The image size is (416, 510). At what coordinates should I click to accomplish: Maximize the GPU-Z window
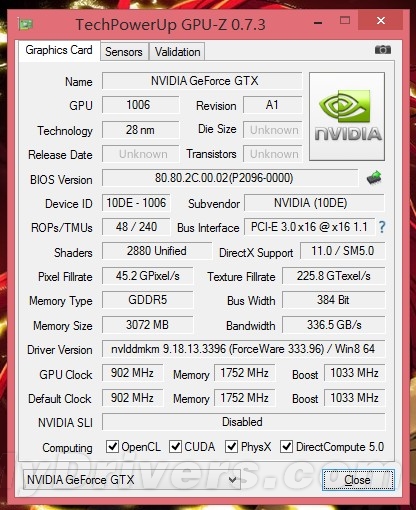pyautogui.click(x=345, y=21)
